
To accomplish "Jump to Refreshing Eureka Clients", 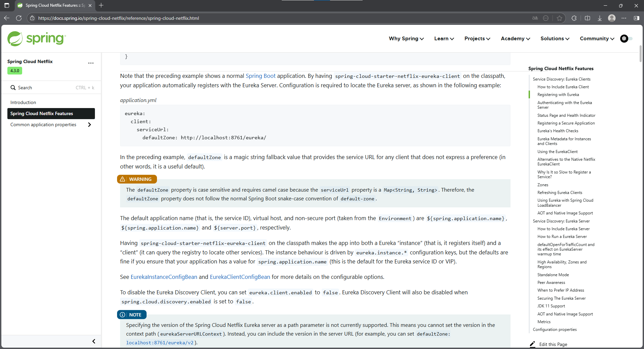I will 559,193.
